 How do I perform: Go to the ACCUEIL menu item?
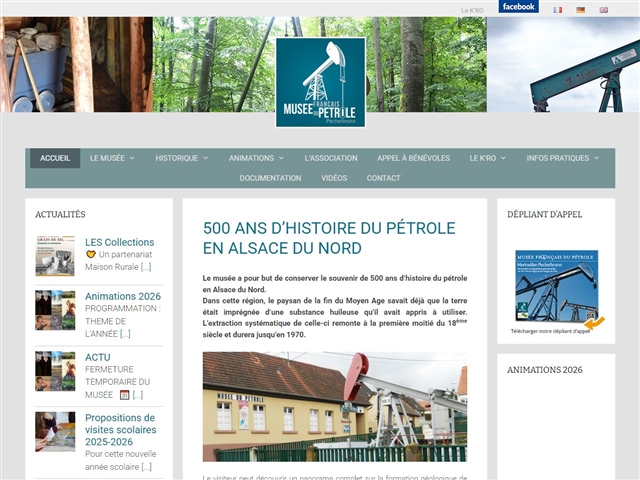pyautogui.click(x=55, y=158)
